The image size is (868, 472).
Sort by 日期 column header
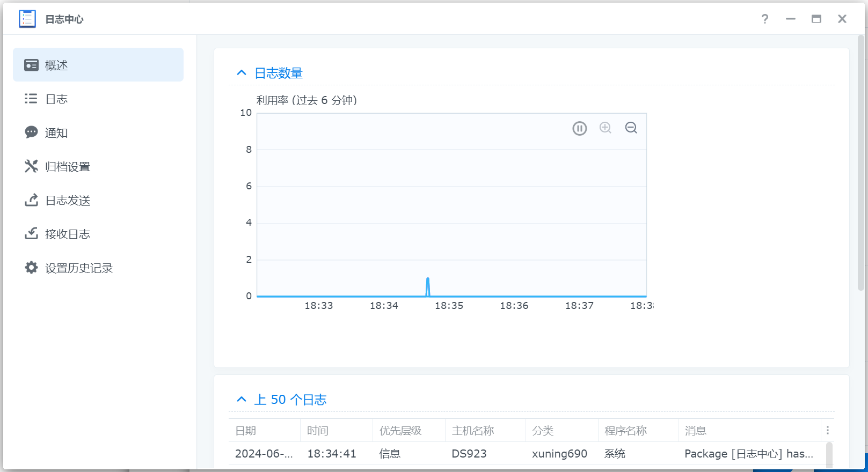tap(265, 431)
